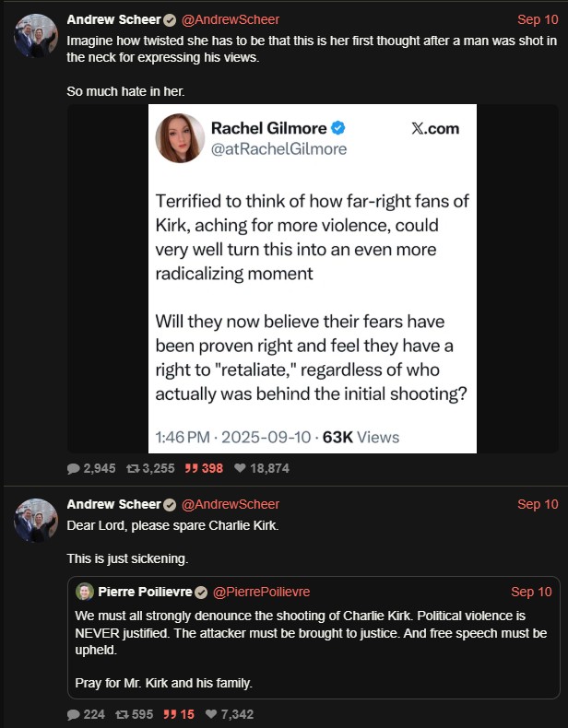
Task: Open Andrew Scheer avatar on second post
Action: click(36, 521)
